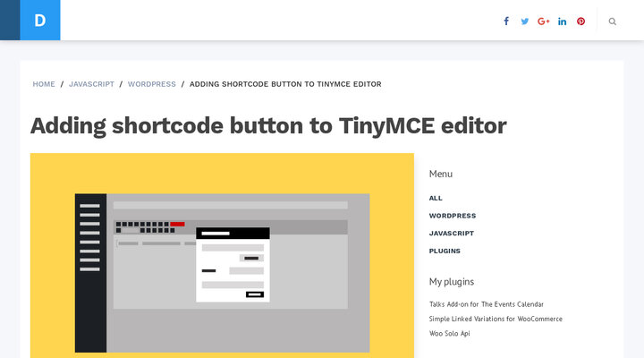This screenshot has width=644, height=358.
Task: Open the WordPress breadcrumb link
Action: click(x=151, y=84)
